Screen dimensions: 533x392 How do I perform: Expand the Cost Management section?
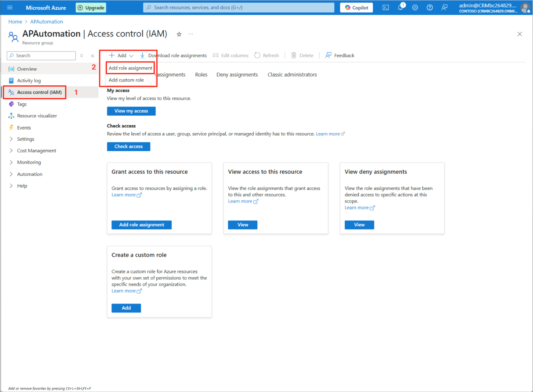pyautogui.click(x=36, y=151)
